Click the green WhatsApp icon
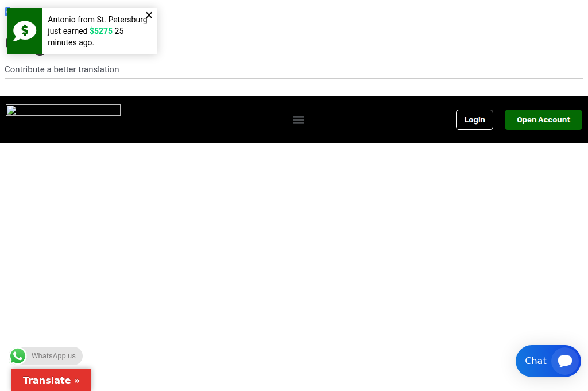 point(18,356)
